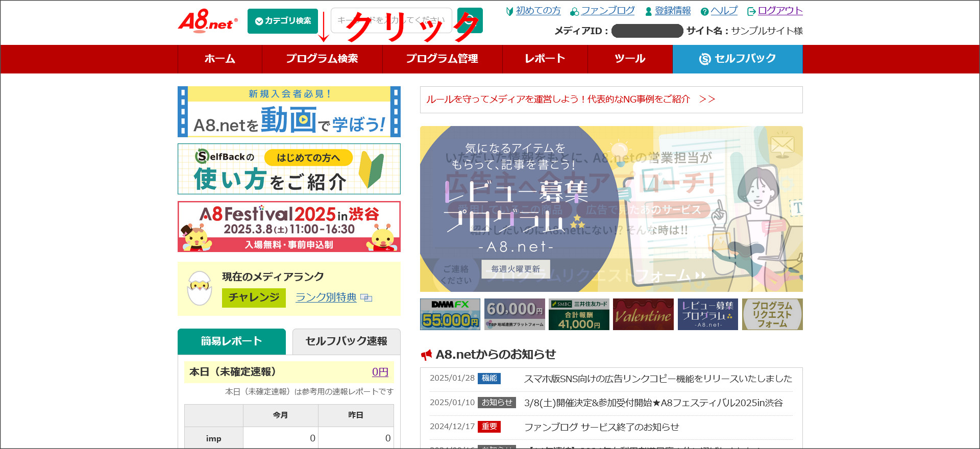Open the 初めての方 link
The width and height of the screenshot is (980, 449).
point(538,11)
